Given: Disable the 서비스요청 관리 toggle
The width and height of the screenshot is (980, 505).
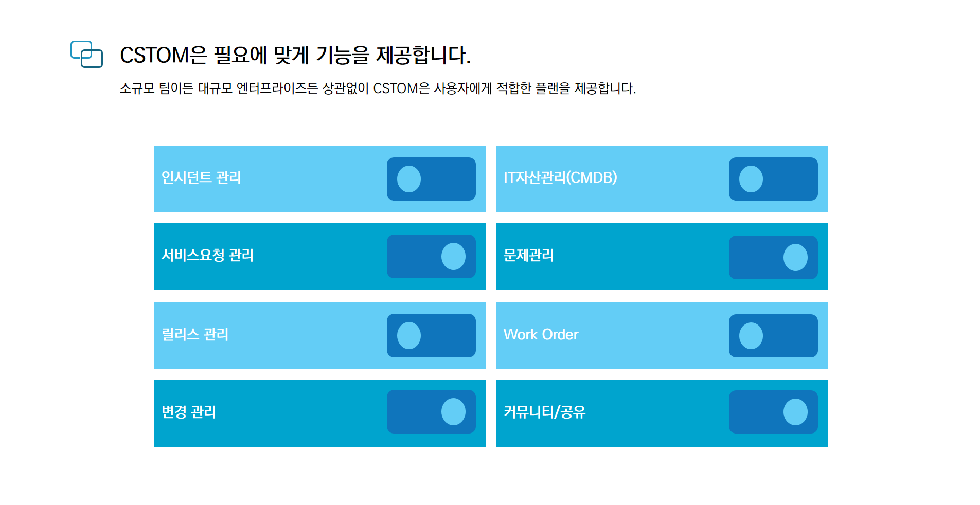Looking at the screenshot, I should (431, 256).
